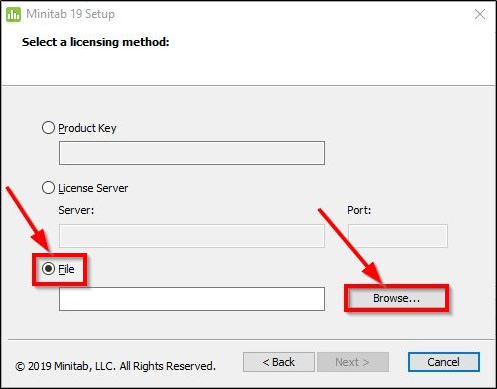This screenshot has width=497, height=389.
Task: Select the License Server radio button
Action: point(48,188)
